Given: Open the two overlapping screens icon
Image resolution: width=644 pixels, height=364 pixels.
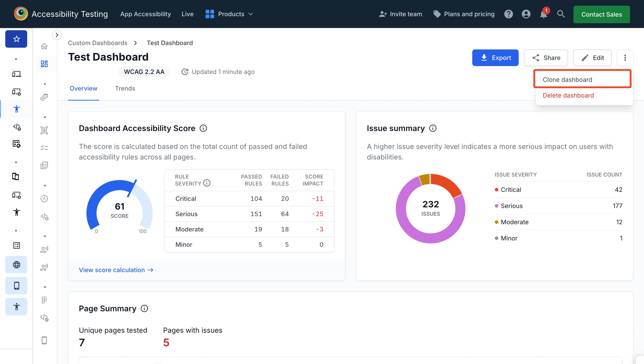Looking at the screenshot, I should point(16,177).
